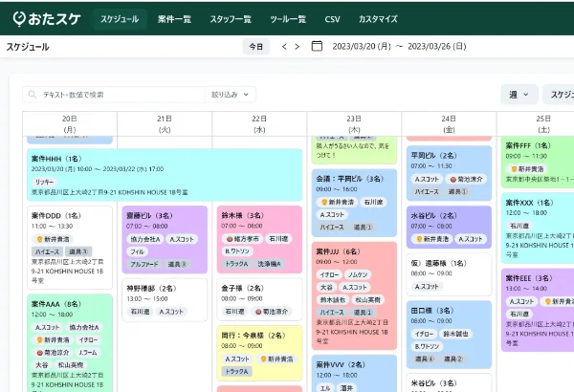574x392 pixels.
Task: Open the カスタマイズ page
Action: coord(381,18)
